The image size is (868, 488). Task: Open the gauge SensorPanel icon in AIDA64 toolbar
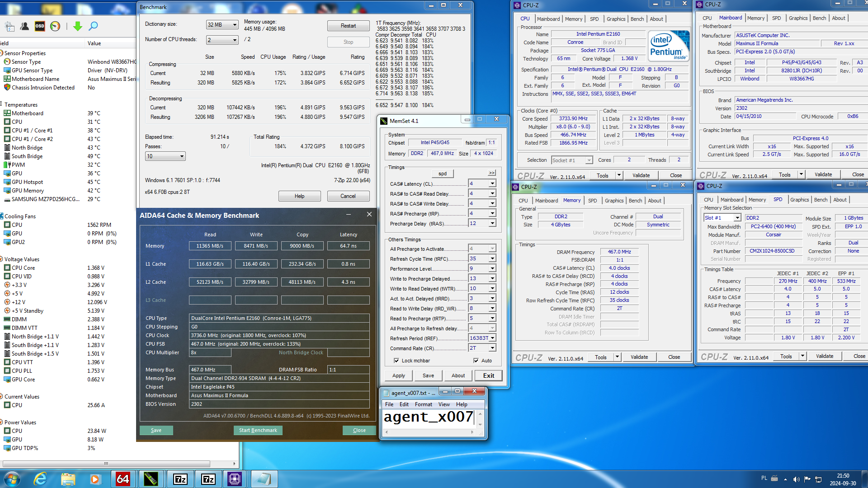pos(55,26)
